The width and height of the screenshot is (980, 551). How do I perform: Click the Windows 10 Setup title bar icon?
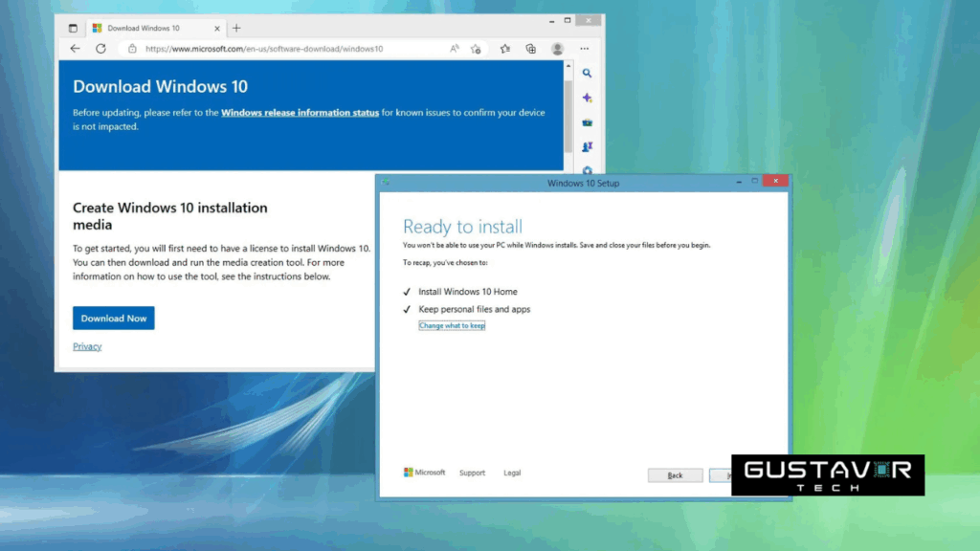[386, 183]
